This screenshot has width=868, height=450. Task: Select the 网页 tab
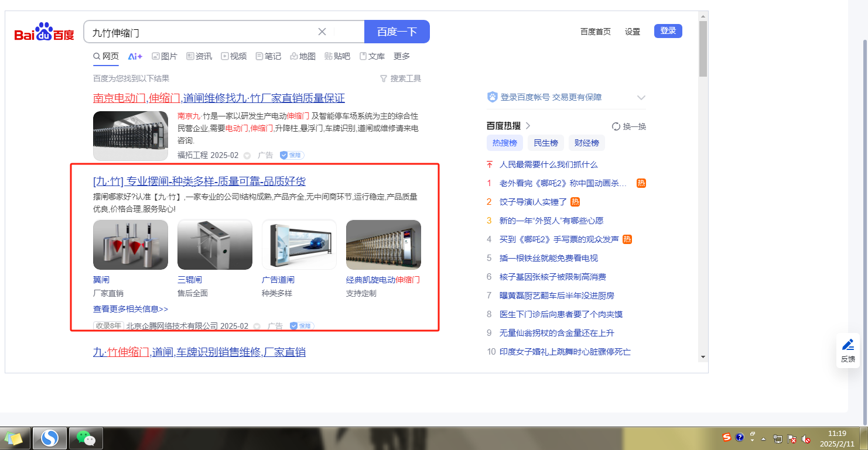(106, 56)
